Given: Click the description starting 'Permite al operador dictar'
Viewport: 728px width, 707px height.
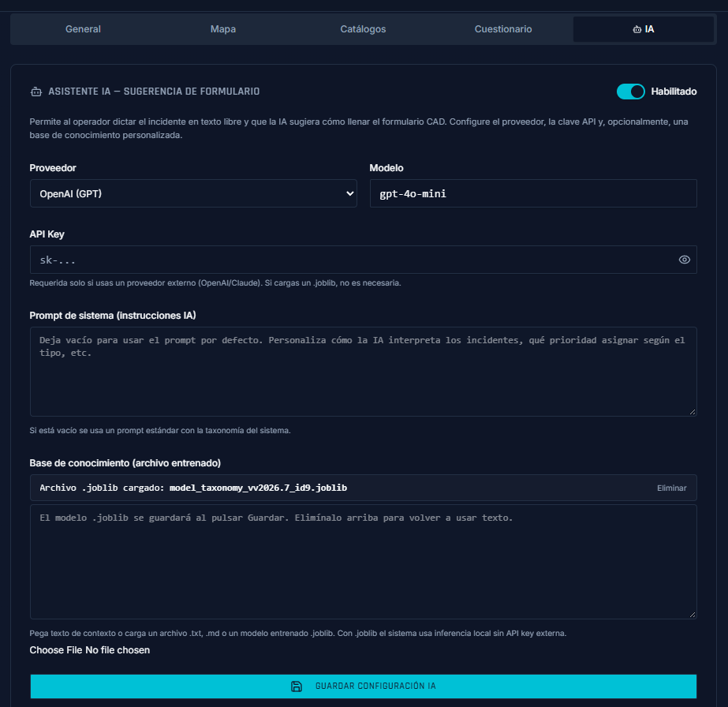Looking at the screenshot, I should pos(359,128).
